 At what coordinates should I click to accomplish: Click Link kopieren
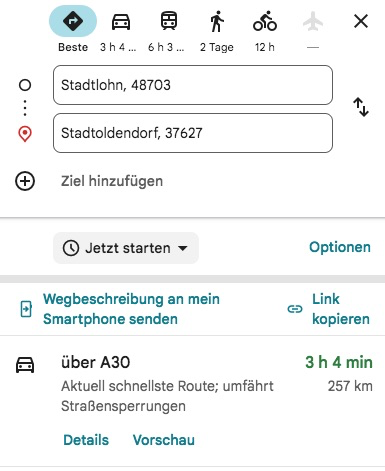tap(329, 309)
